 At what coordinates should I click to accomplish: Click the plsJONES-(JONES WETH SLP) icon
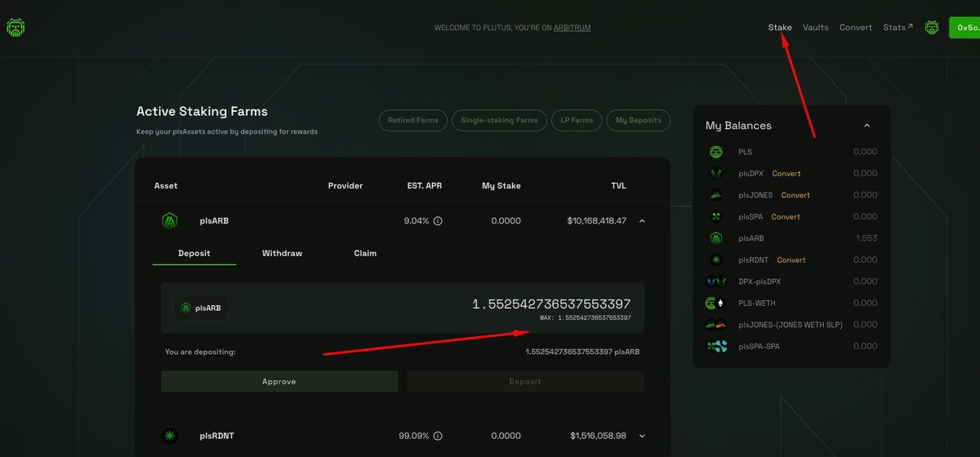point(715,325)
